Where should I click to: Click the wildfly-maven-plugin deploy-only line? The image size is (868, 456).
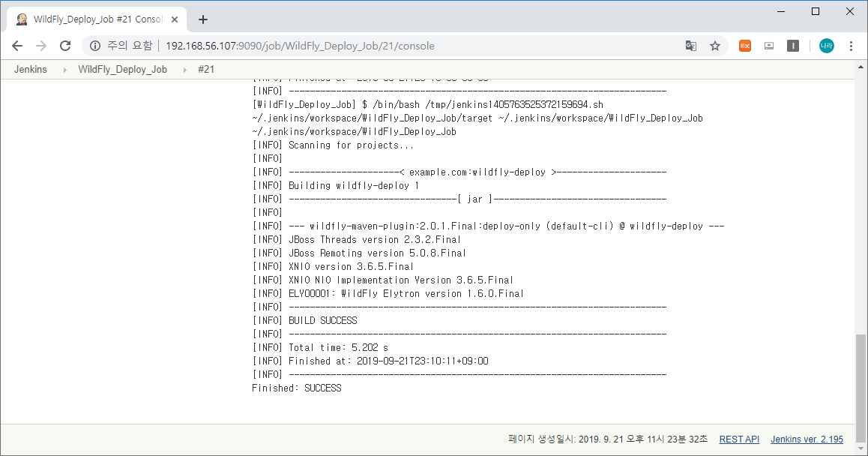coord(488,226)
